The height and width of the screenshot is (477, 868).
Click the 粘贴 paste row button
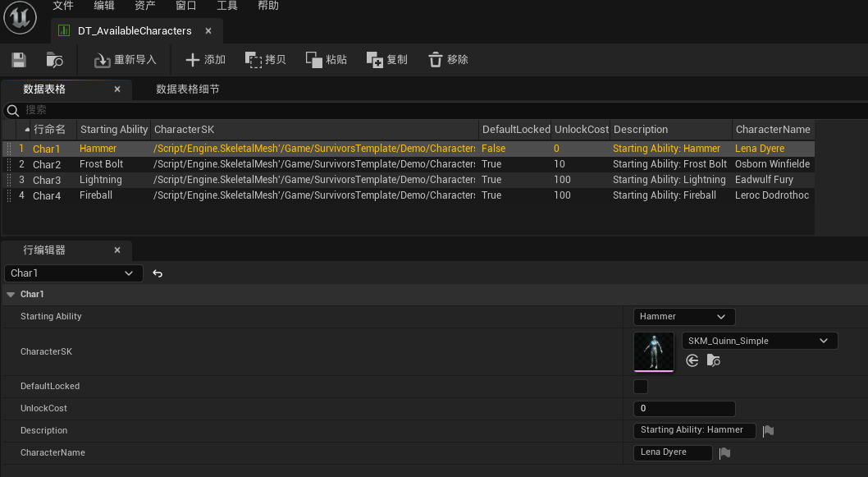(327, 60)
